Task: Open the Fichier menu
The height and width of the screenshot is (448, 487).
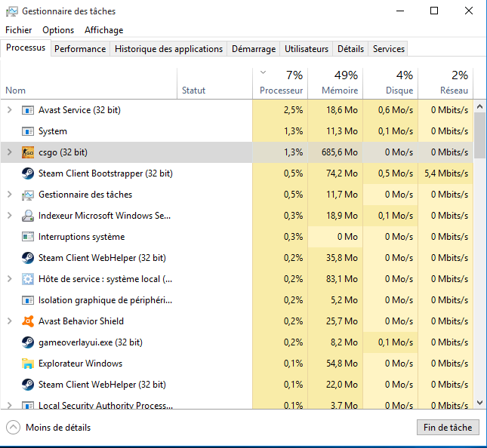Action: [x=19, y=30]
